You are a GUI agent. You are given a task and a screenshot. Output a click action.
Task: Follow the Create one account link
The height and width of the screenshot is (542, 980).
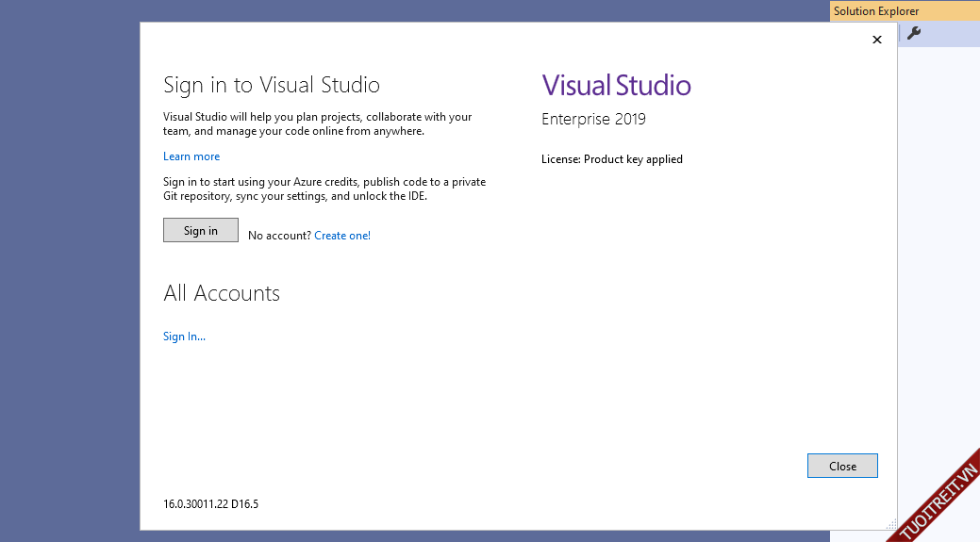tap(341, 236)
